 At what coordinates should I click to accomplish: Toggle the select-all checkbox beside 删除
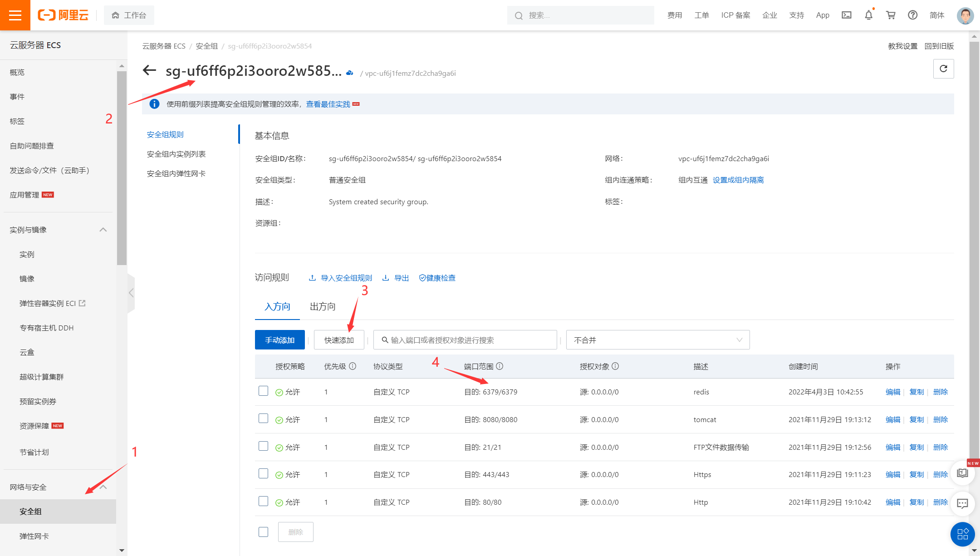263,532
